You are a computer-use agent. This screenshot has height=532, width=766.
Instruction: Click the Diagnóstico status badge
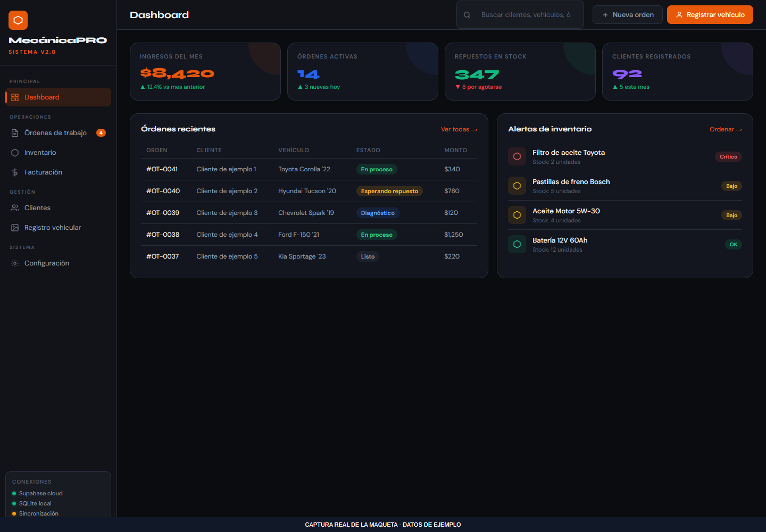pyautogui.click(x=378, y=213)
